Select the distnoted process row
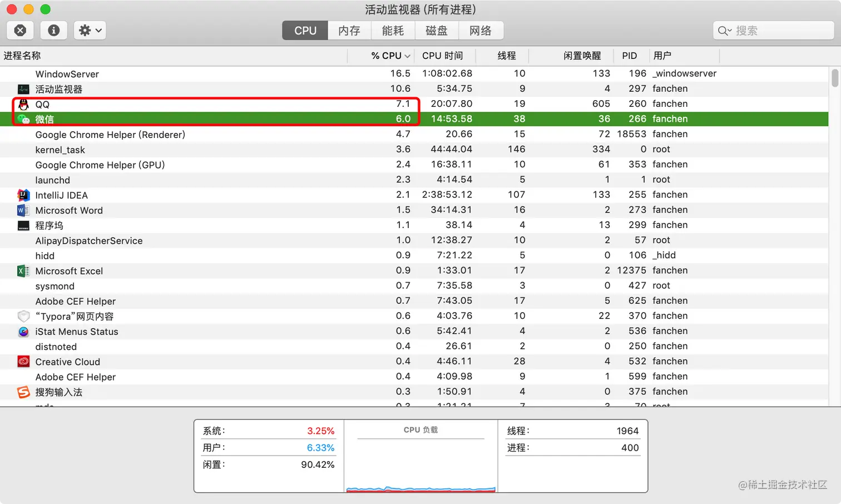Screen dimensions: 841x504 414,347
